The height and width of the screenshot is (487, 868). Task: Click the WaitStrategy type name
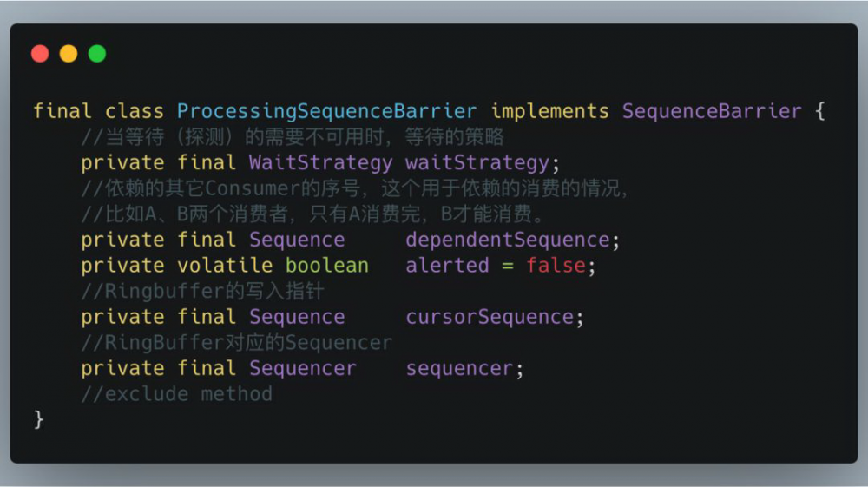tap(320, 162)
